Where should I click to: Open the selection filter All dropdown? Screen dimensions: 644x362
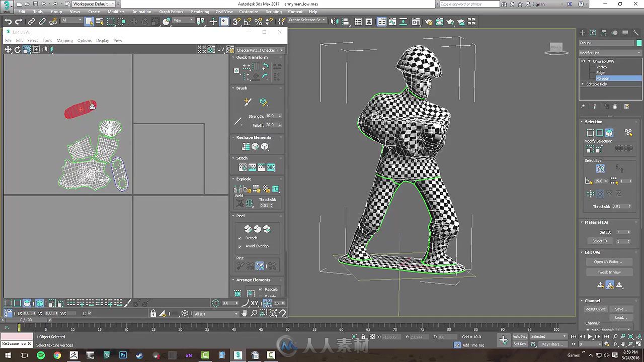(71, 21)
